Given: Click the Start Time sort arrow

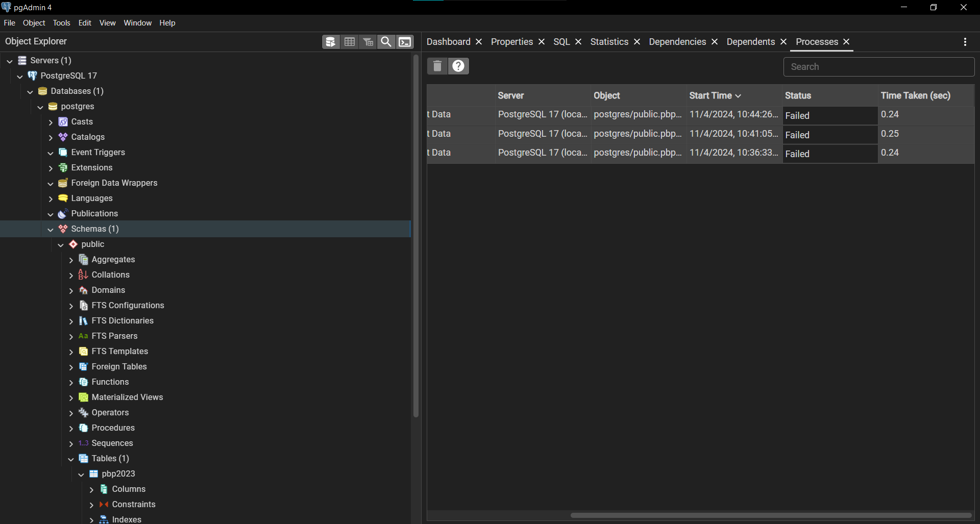Looking at the screenshot, I should click(739, 95).
